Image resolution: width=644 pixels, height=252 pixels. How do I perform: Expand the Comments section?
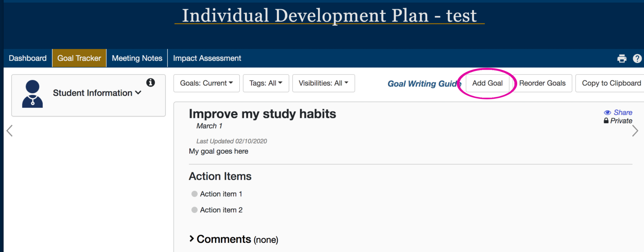click(223, 239)
